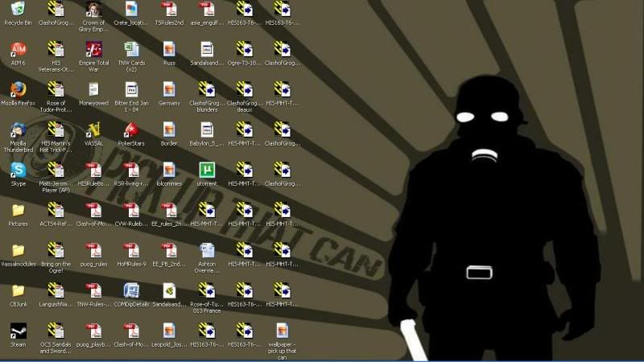This screenshot has width=644, height=362.
Task: Open the Skype shortcut
Action: pyautogui.click(x=18, y=170)
